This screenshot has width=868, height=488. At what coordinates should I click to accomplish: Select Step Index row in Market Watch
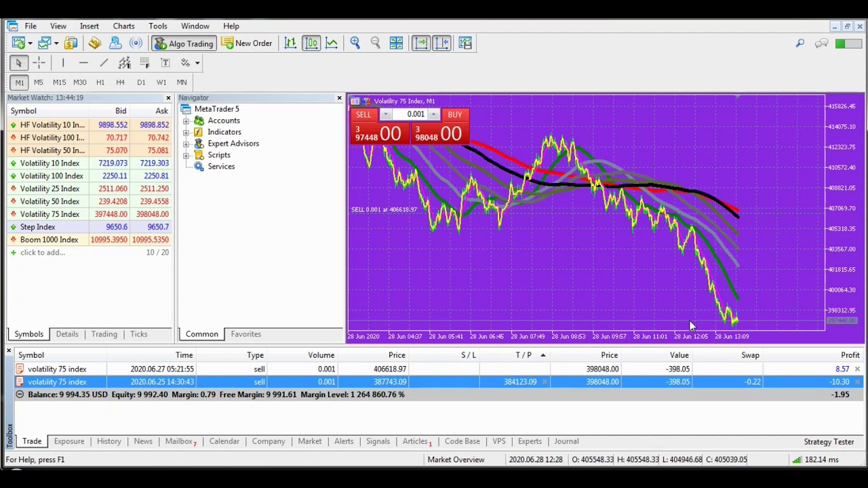point(89,227)
